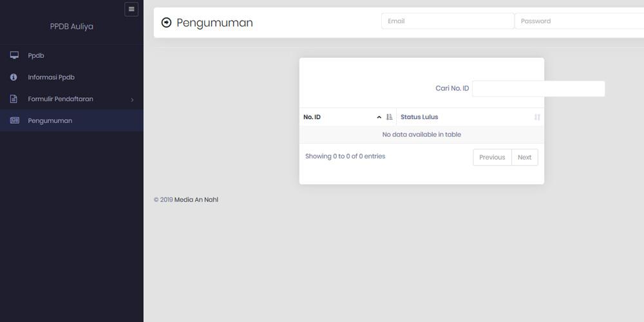This screenshot has width=644, height=322.
Task: Expand the Formulir Pendaftaran submenu chevron
Action: (132, 100)
